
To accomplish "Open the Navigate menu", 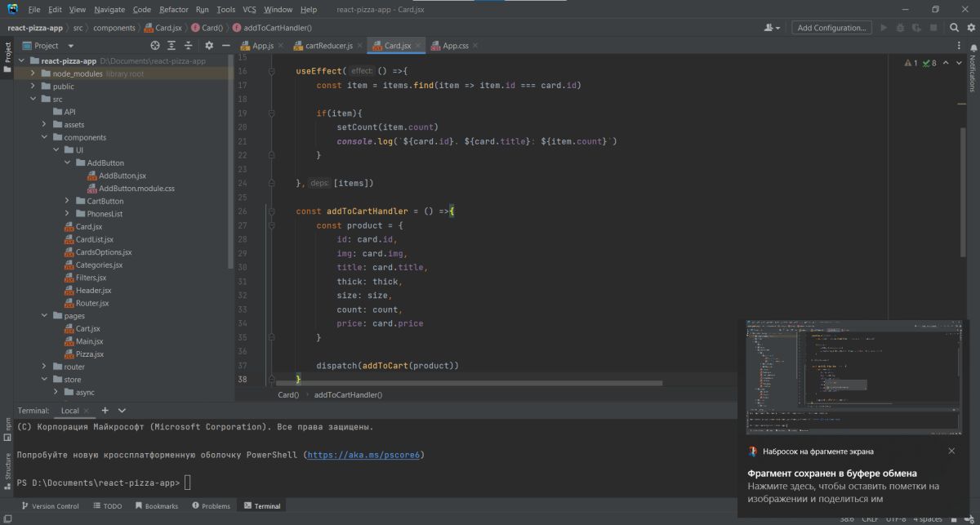I will [109, 9].
